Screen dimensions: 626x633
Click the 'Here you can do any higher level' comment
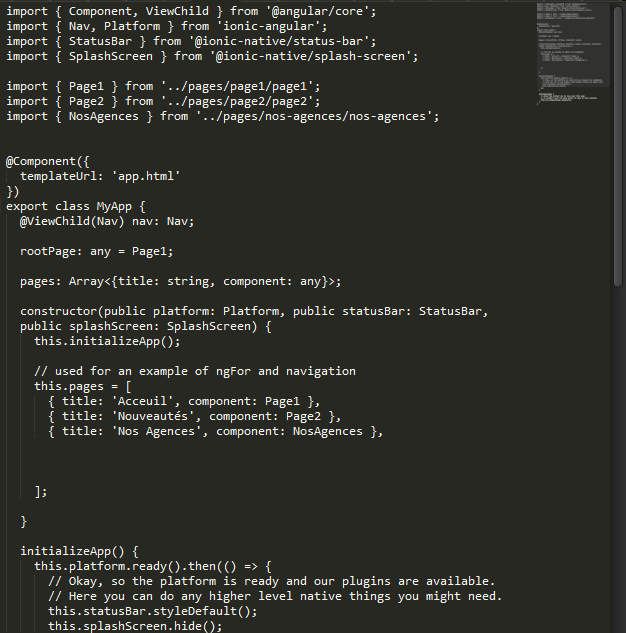(x=275, y=596)
